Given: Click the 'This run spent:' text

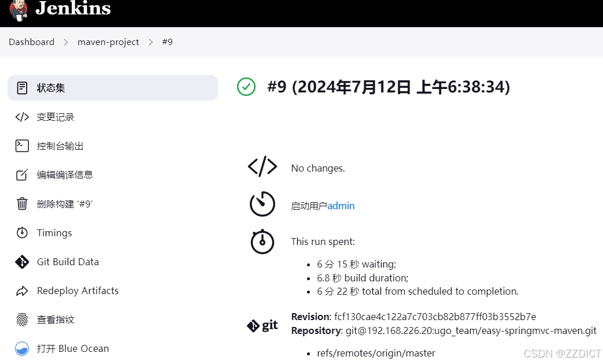Looking at the screenshot, I should (323, 242).
